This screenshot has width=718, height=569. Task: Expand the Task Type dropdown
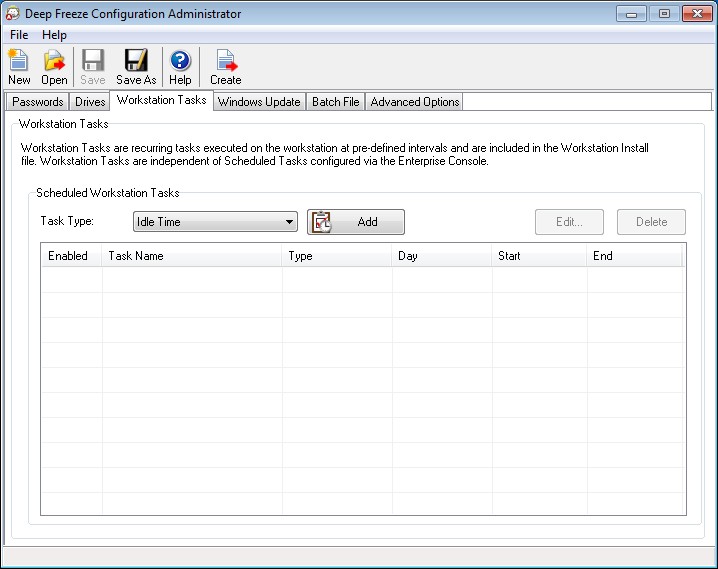click(290, 222)
